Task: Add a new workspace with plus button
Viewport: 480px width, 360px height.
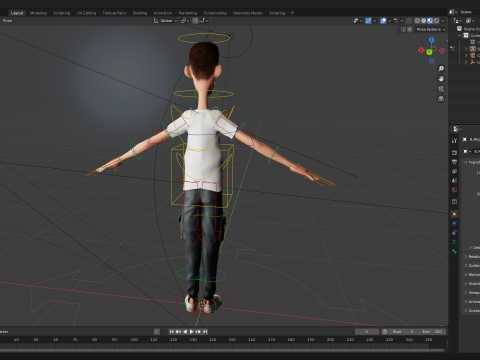Action: [x=292, y=13]
